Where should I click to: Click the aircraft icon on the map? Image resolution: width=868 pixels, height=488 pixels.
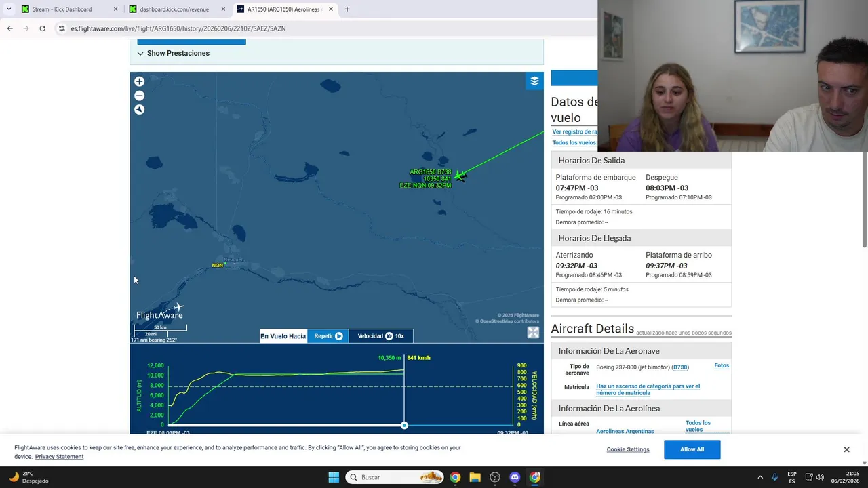click(x=460, y=176)
